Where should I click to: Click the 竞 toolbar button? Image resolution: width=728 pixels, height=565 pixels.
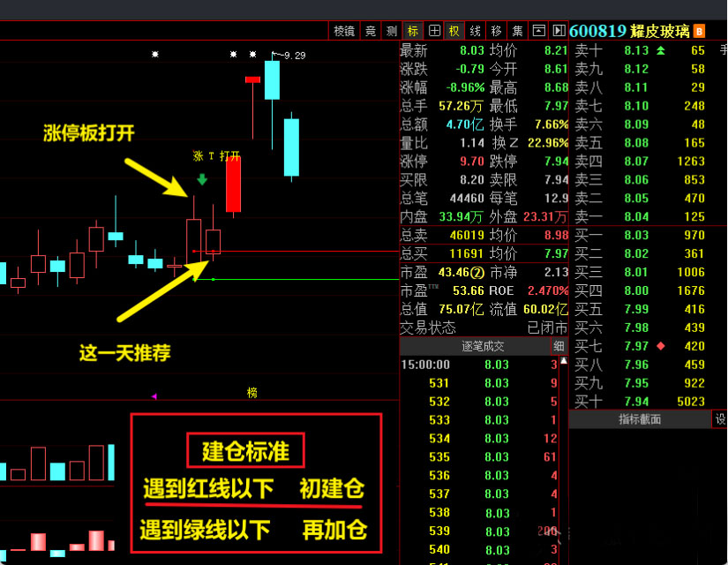pyautogui.click(x=371, y=31)
